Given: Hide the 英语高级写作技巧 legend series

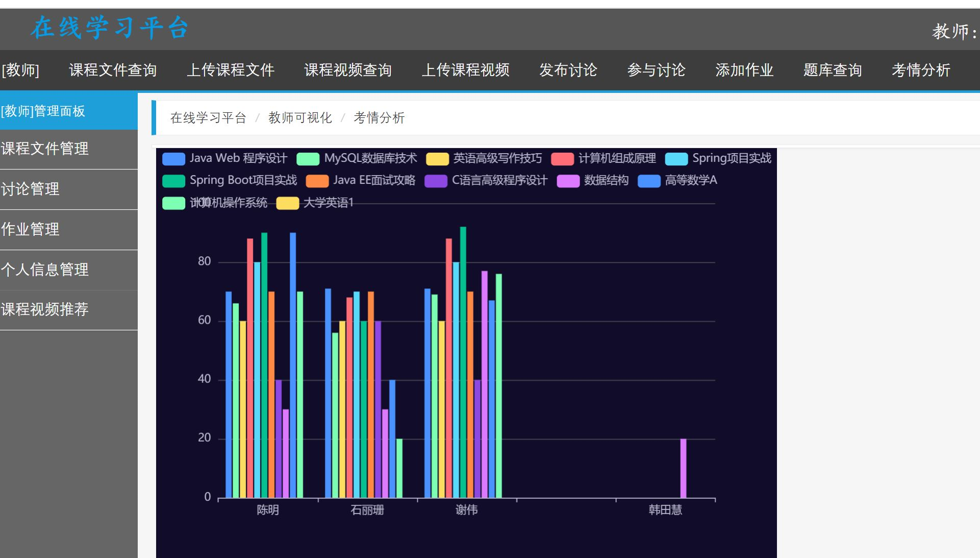Looking at the screenshot, I should (437, 159).
